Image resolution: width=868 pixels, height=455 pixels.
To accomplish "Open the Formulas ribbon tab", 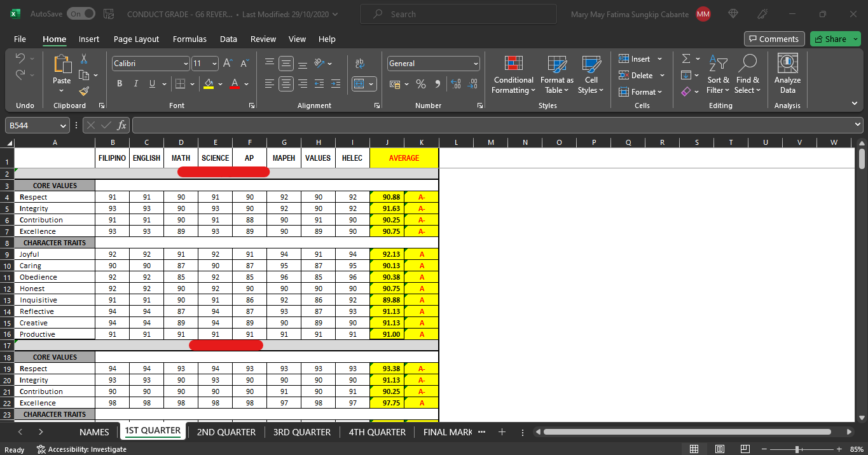I will coord(189,39).
